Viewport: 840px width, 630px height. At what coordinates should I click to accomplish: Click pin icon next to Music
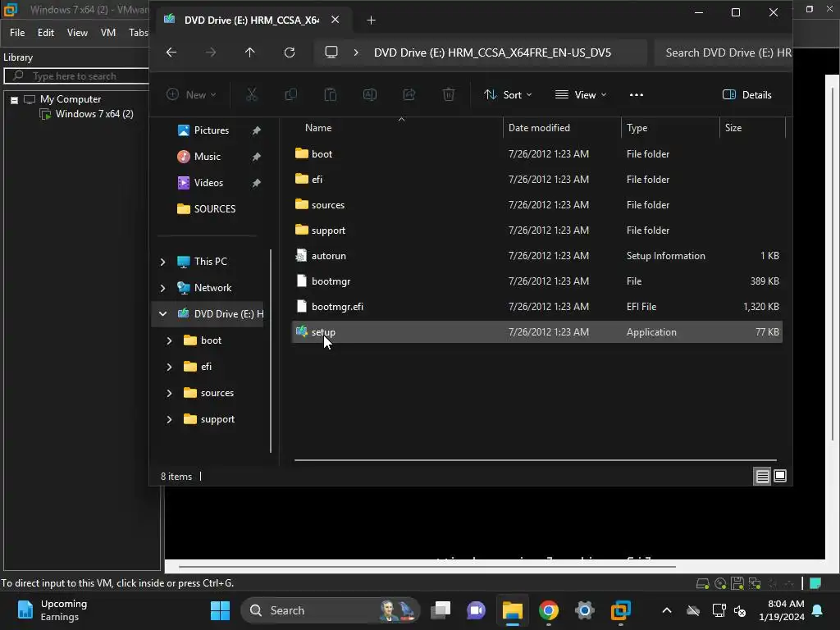pos(257,157)
